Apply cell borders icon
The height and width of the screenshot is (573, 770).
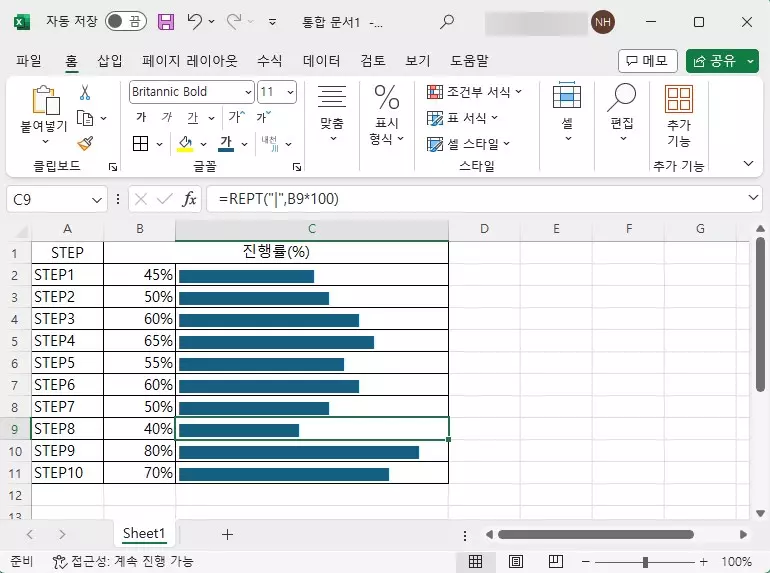[140, 144]
